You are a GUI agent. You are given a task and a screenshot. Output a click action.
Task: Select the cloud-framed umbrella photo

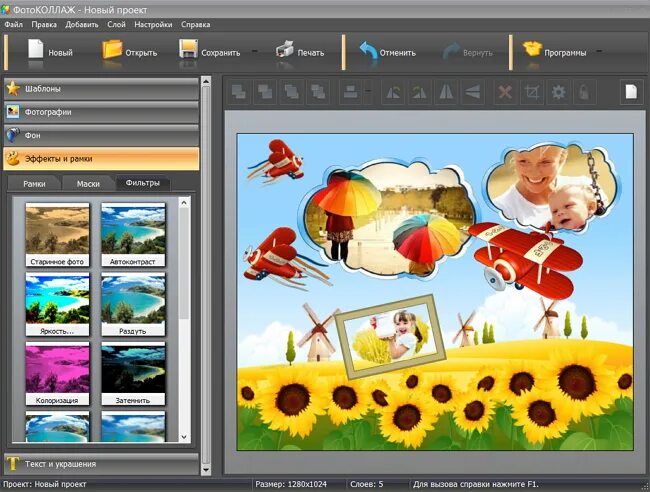[x=388, y=220]
